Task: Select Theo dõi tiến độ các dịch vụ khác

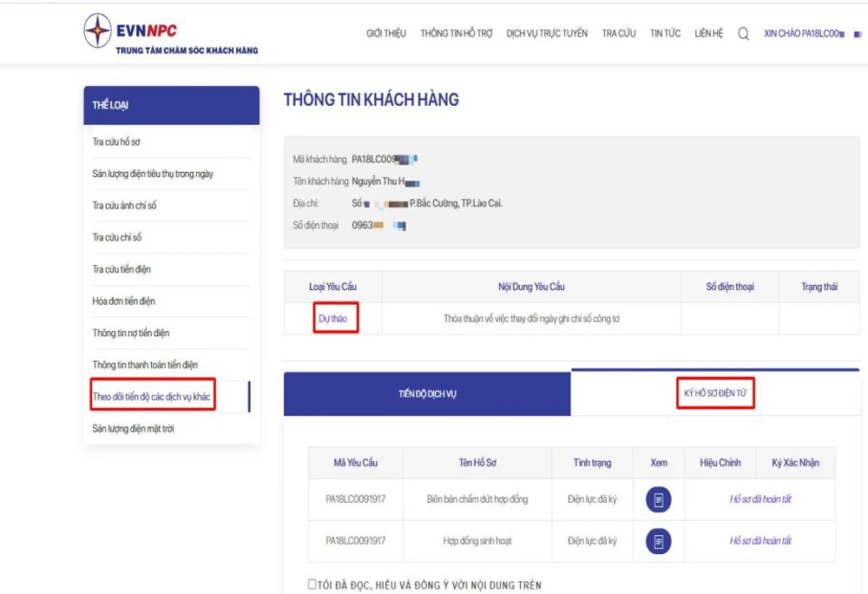Action: tap(151, 397)
